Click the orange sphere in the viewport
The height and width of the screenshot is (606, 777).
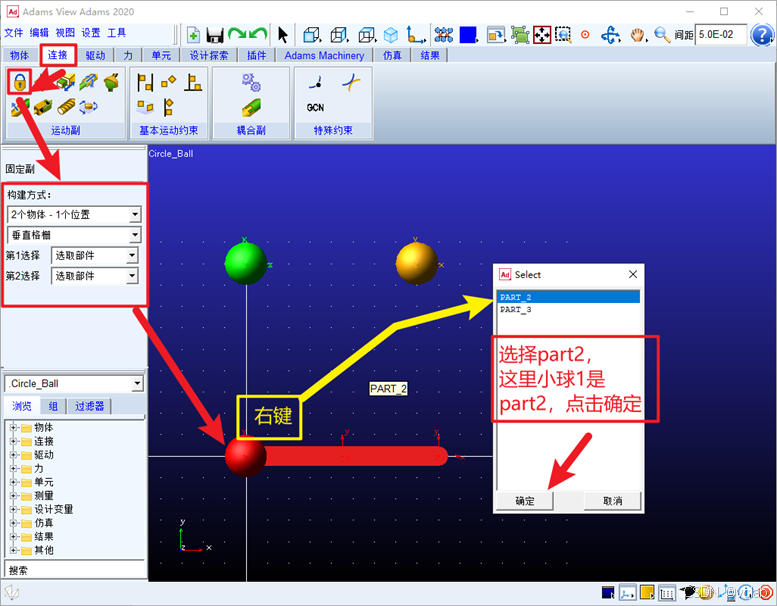click(417, 263)
